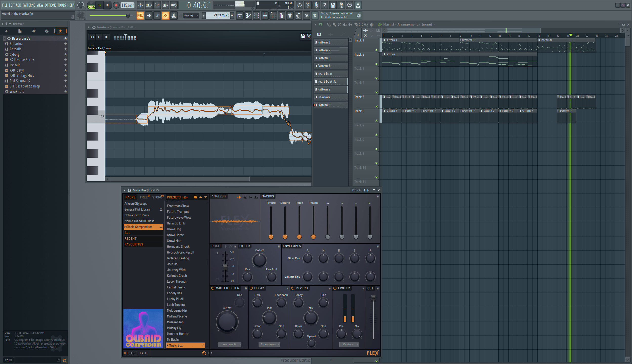Image resolution: width=632 pixels, height=364 pixels.
Task: Expand the Newtone window options arrow
Action: [x=89, y=27]
